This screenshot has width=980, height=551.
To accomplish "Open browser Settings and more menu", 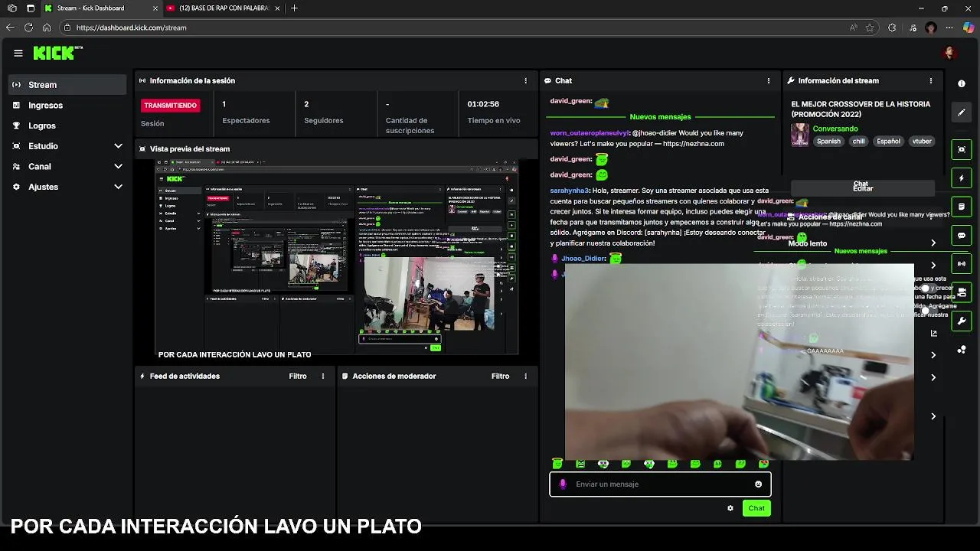I will pos(950,28).
